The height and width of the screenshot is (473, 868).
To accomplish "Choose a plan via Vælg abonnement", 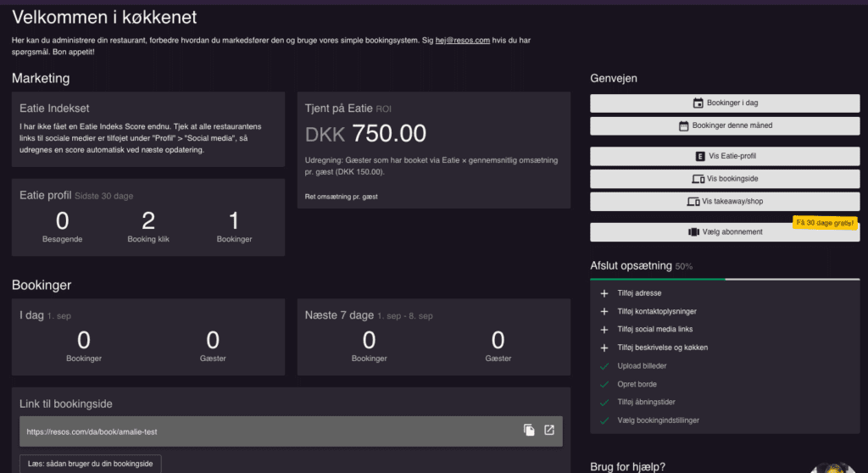I will pyautogui.click(x=725, y=232).
